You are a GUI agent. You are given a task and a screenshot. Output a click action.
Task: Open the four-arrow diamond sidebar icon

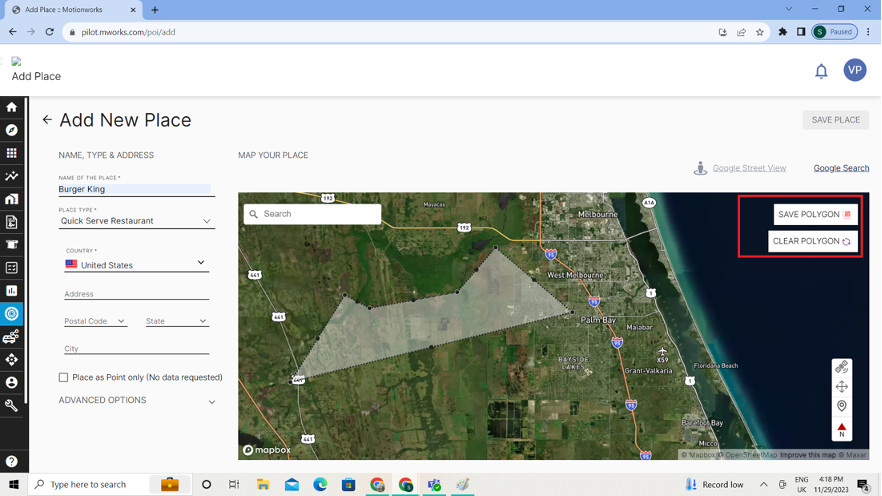[x=11, y=359]
